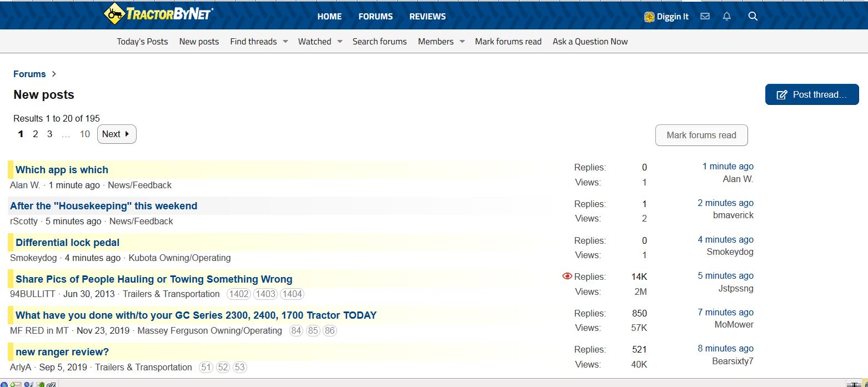The width and height of the screenshot is (868, 387).
Task: Click the breadcrumb arrow after Forums
Action: (x=54, y=74)
